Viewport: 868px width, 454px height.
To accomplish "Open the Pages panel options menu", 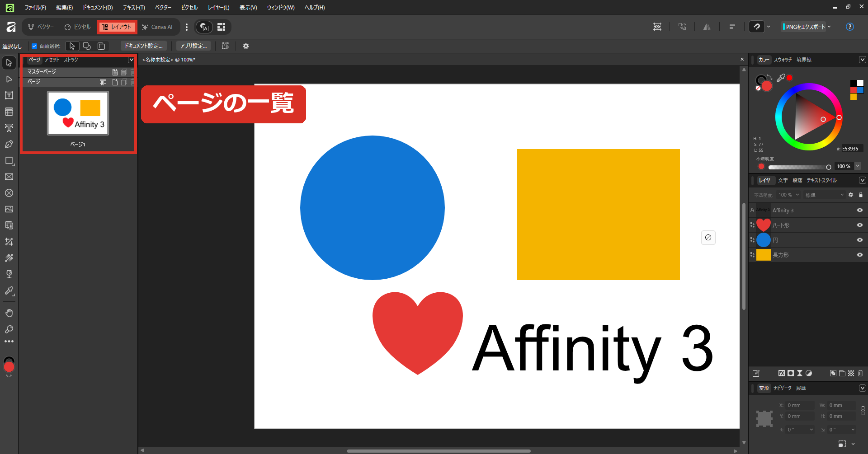I will [131, 60].
